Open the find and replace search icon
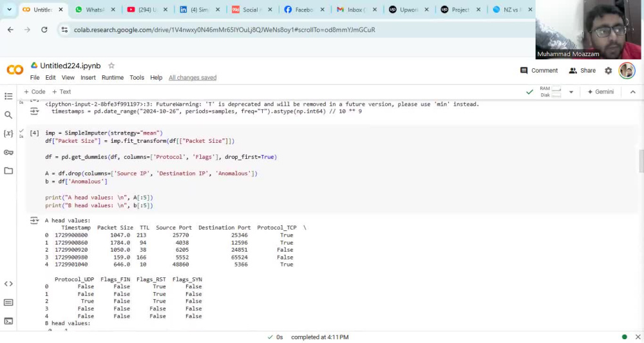The height and width of the screenshot is (343, 644). pos(8,115)
